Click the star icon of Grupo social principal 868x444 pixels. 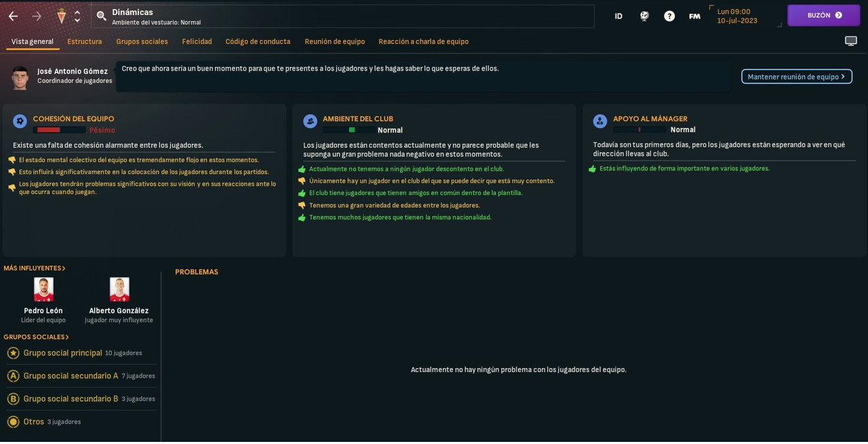pyautogui.click(x=13, y=353)
